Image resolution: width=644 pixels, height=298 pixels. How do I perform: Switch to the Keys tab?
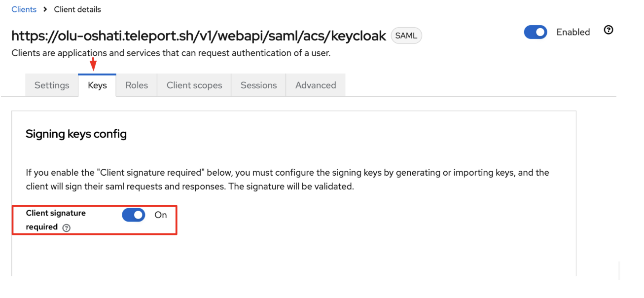97,85
